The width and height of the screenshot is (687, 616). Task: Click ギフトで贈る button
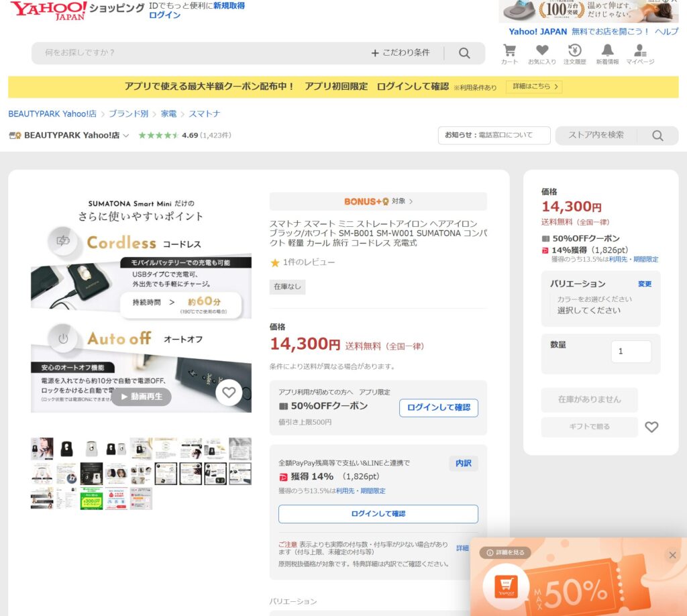click(x=589, y=427)
